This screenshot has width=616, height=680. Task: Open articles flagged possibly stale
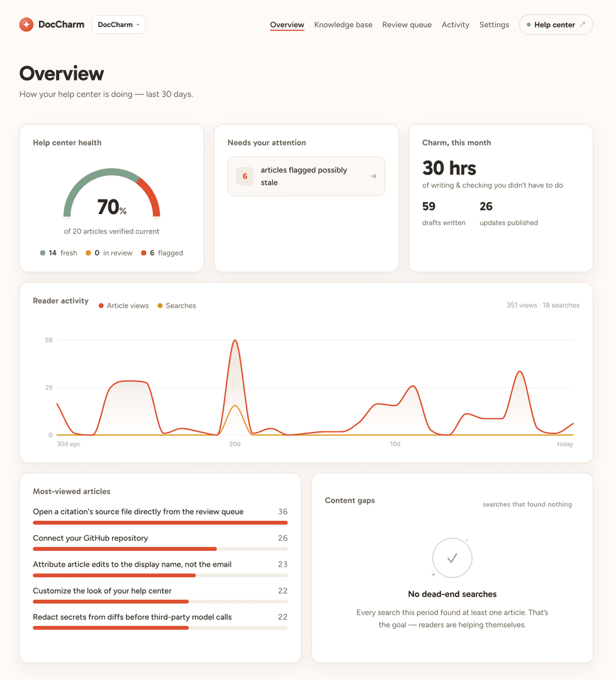[306, 176]
